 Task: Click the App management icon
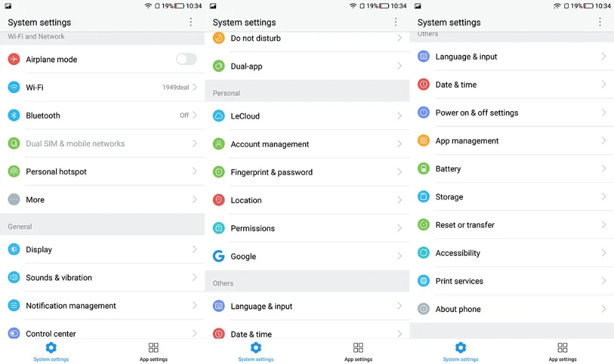click(424, 141)
